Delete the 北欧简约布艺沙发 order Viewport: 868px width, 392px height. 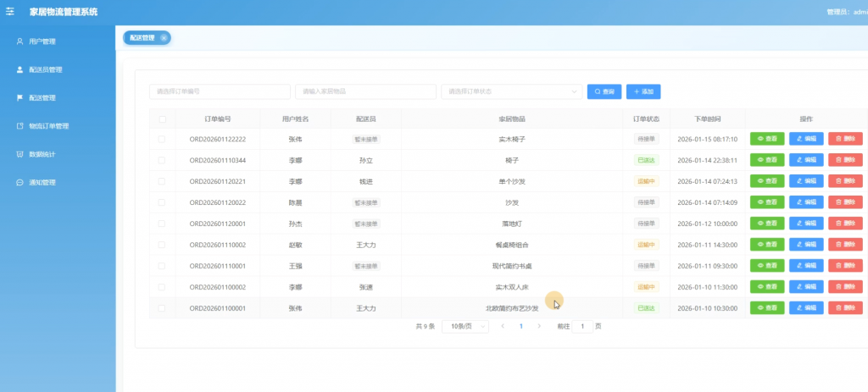coord(845,307)
